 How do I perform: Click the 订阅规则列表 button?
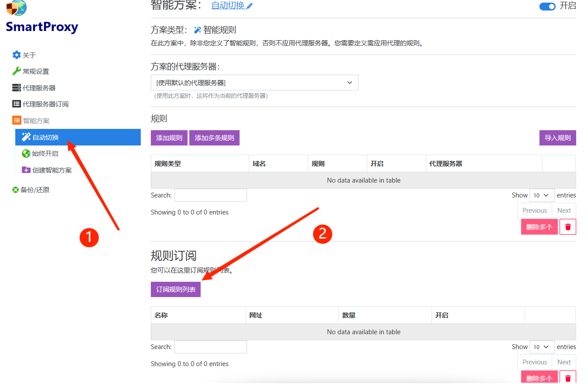(x=175, y=289)
